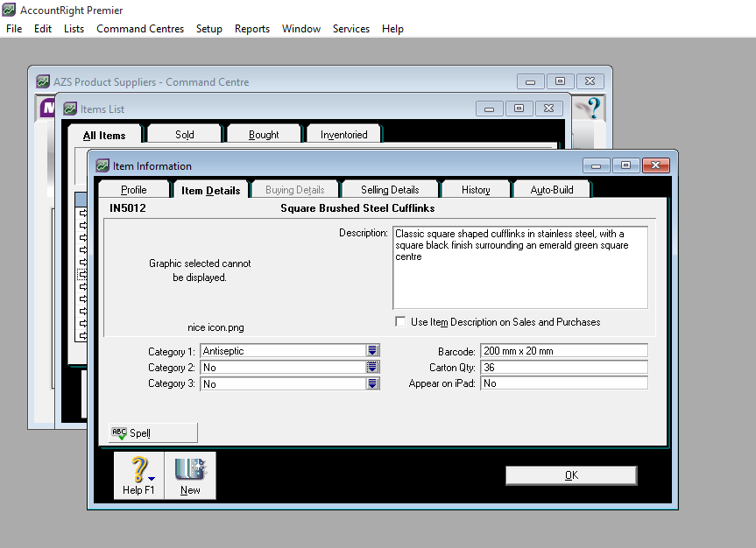
Task: Expand the Category 3 dropdown arrow
Action: 372,383
